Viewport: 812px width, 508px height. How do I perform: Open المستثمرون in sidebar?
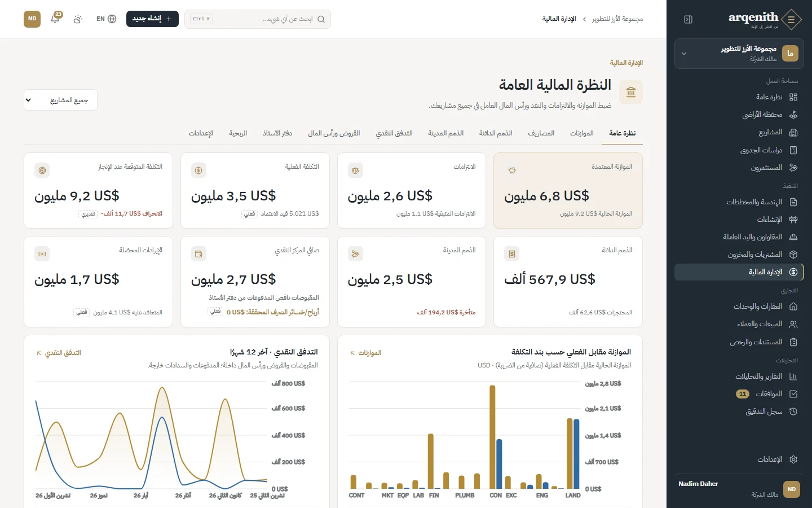(739, 168)
